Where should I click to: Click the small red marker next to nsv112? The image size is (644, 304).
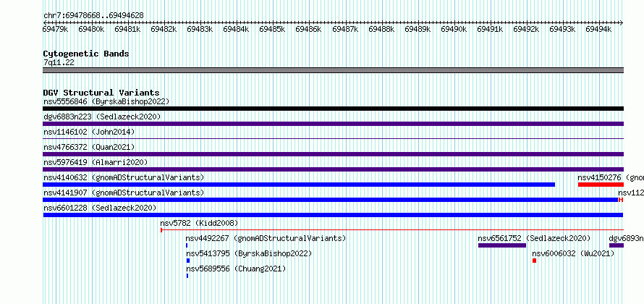click(621, 200)
